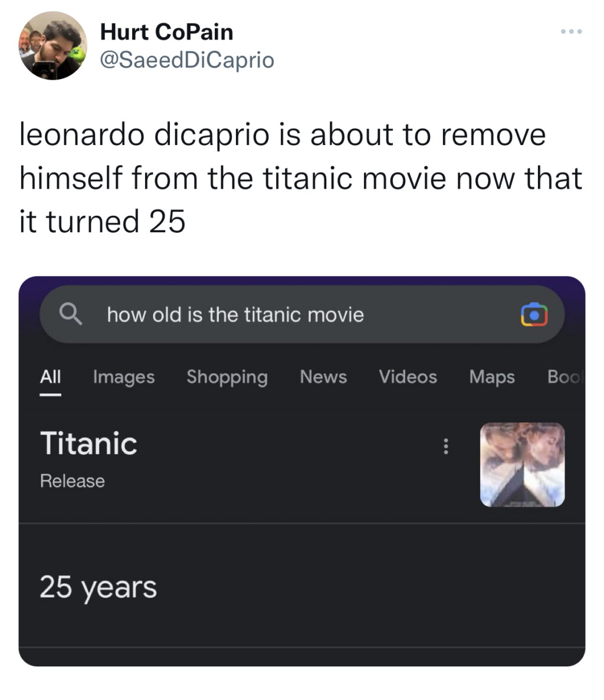This screenshot has width=604, height=700.
Task: Switch to the News tab
Action: [323, 377]
